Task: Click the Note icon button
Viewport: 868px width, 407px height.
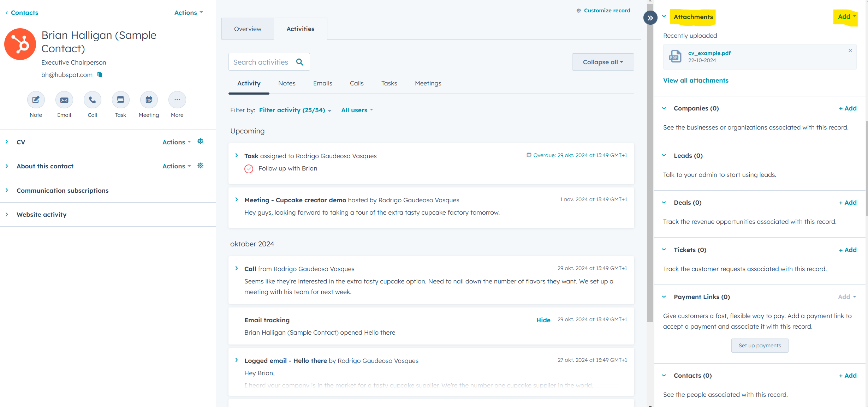Action: point(36,100)
